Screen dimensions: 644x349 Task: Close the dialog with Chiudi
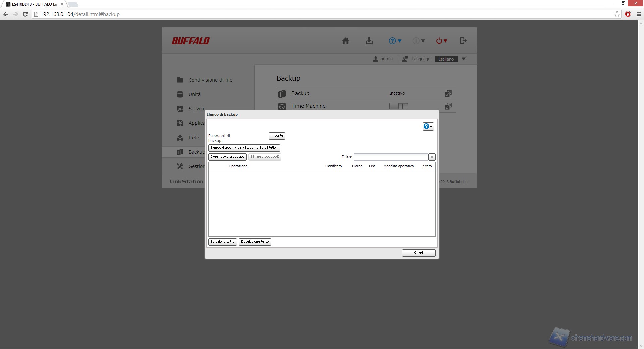click(x=419, y=253)
